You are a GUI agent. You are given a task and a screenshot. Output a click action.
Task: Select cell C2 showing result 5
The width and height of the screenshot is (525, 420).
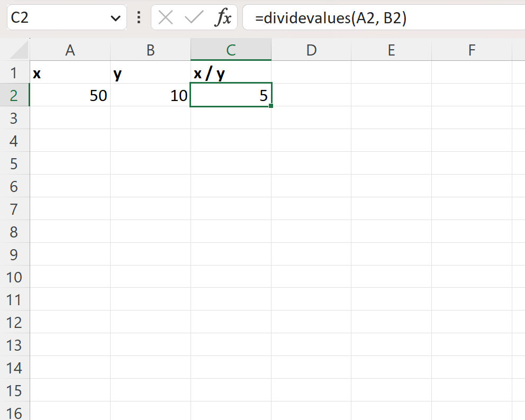231,96
